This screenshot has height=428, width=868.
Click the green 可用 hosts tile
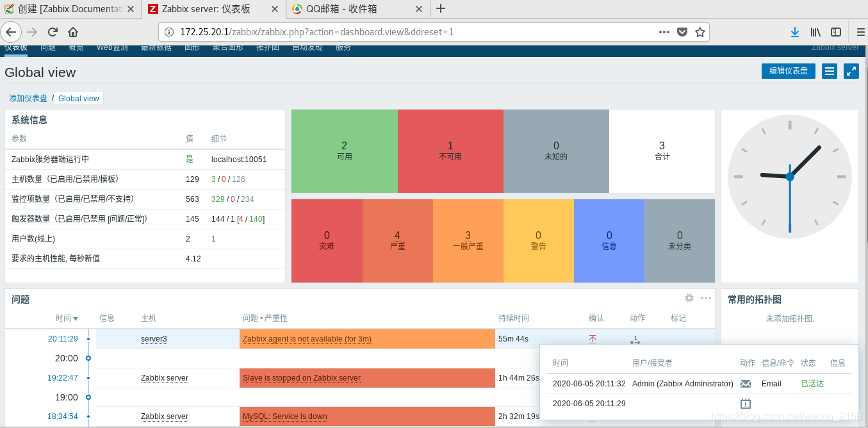coord(345,151)
